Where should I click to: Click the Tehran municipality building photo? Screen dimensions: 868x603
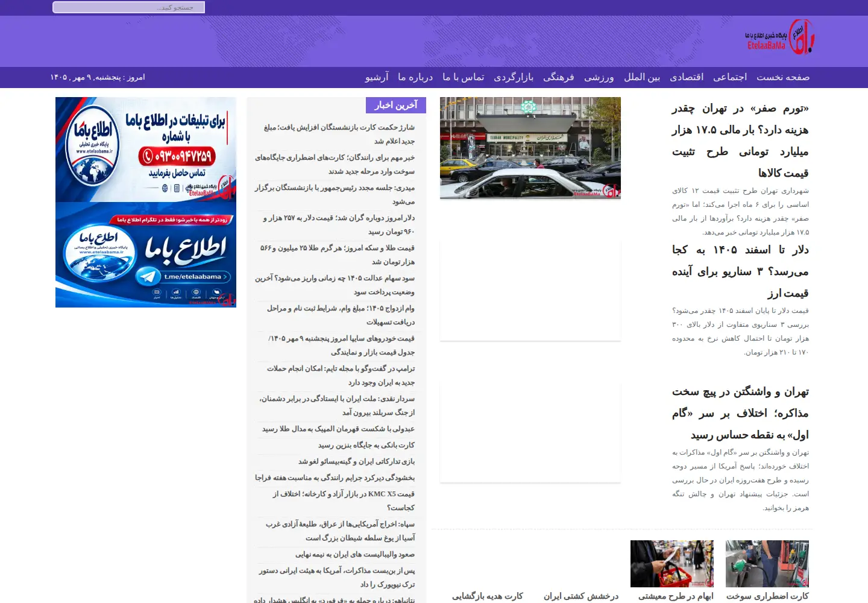click(x=530, y=148)
